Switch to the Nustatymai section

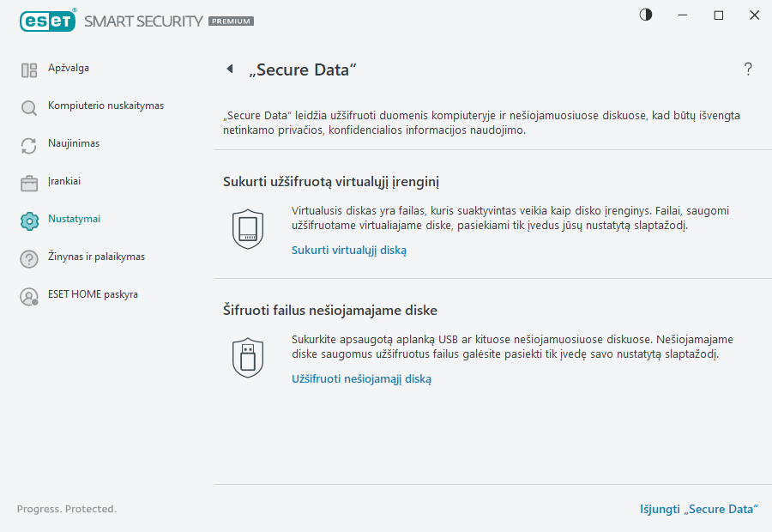(75, 219)
